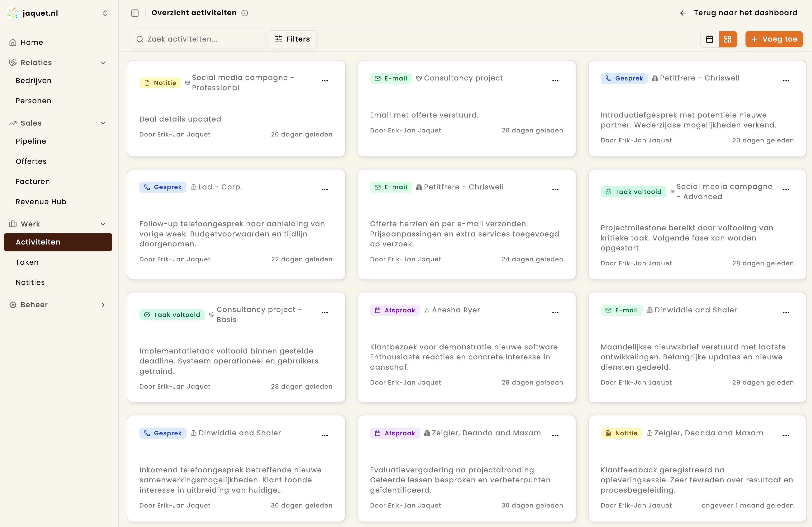Image resolution: width=812 pixels, height=527 pixels.
Task: Click the Zoek activiteiten search field
Action: pos(197,39)
